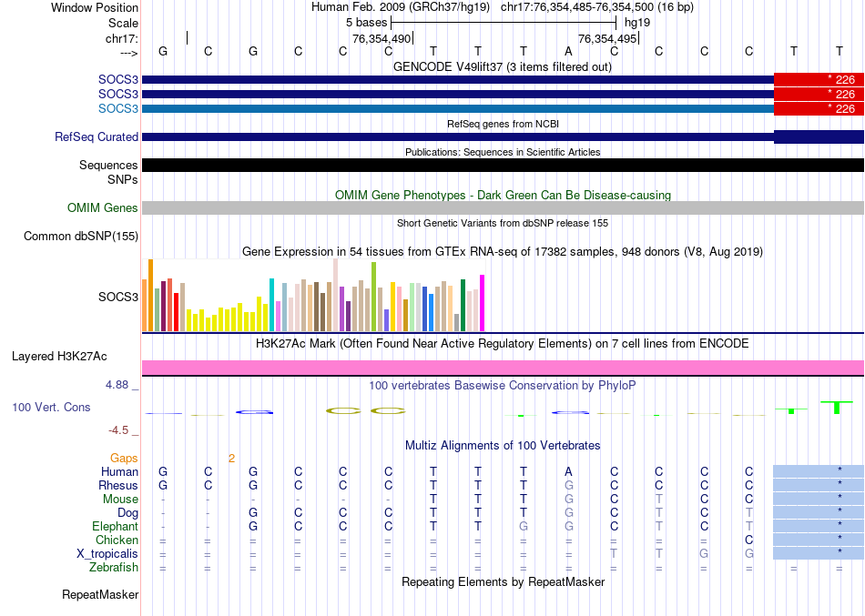Screen dimensions: 865x616
Task: Click the Chicken row C nucleotide
Action: (x=748, y=540)
